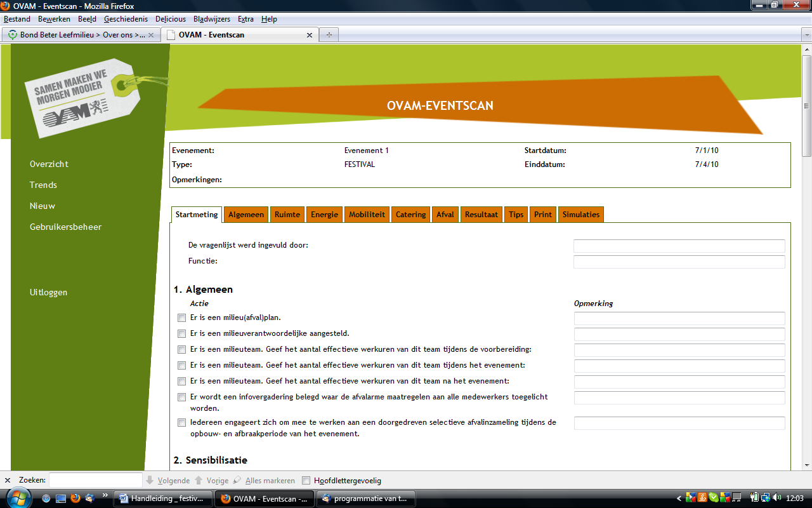Switch to Ruimte tab
812x508 pixels.
click(x=287, y=215)
